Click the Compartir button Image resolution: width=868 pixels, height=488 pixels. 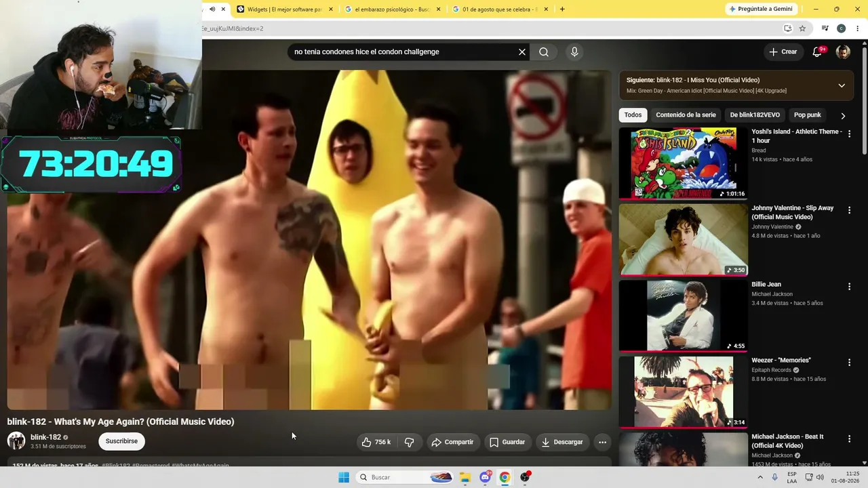point(452,442)
